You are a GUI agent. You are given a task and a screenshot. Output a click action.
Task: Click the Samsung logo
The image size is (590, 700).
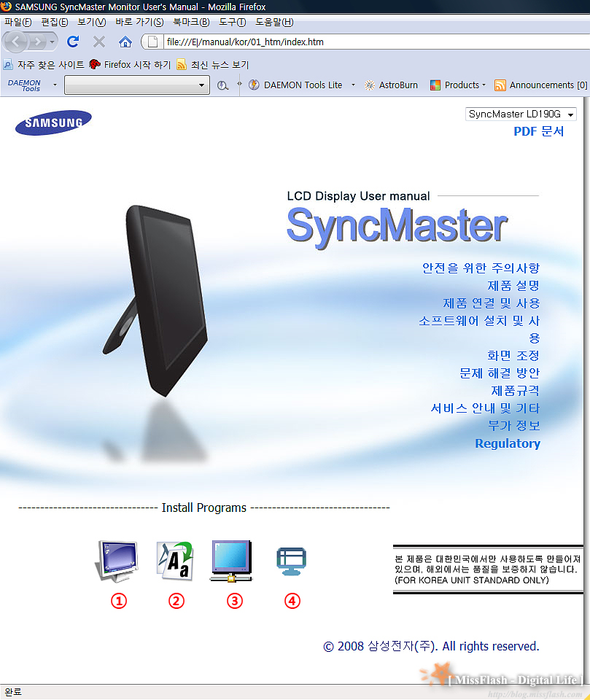pyautogui.click(x=53, y=122)
